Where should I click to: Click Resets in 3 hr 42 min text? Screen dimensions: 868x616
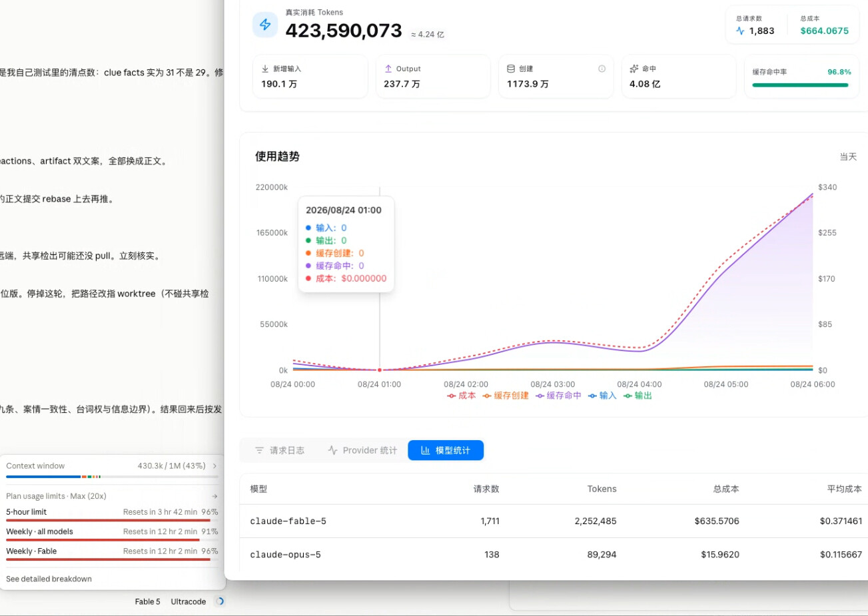tap(161, 512)
